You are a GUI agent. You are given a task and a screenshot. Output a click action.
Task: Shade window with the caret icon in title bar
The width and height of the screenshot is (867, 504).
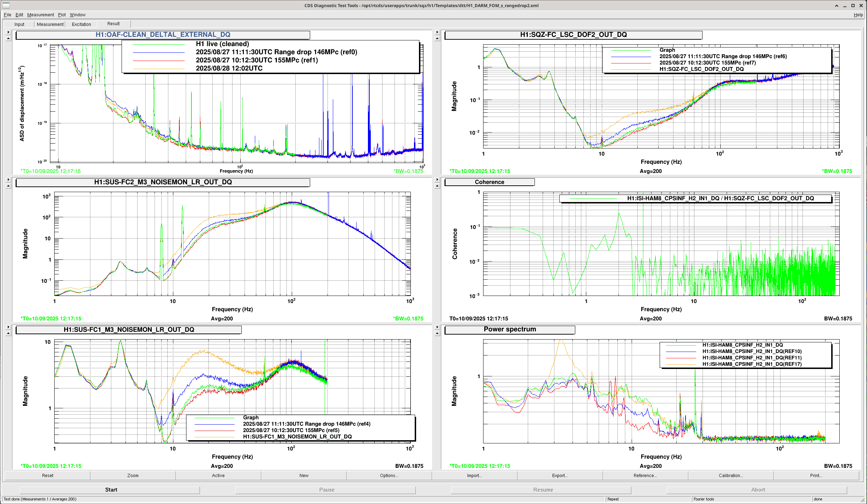pyautogui.click(x=837, y=5)
